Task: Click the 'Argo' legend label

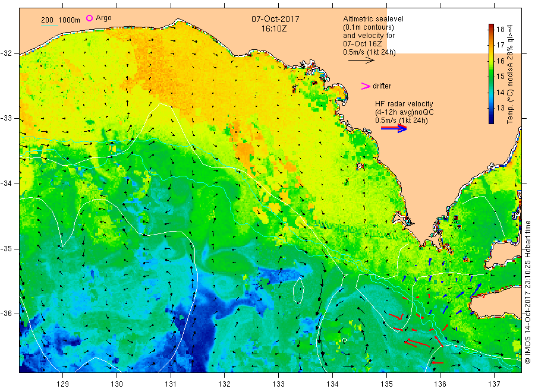Action: point(103,18)
